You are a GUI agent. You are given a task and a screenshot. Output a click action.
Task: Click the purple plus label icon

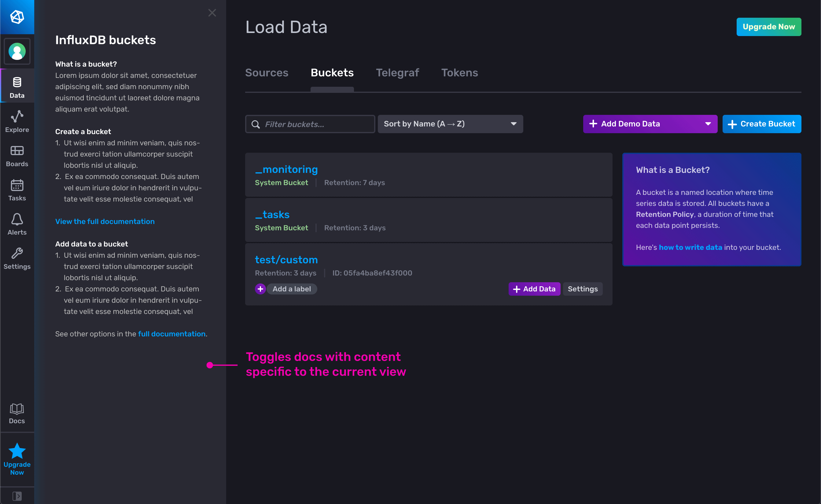click(x=260, y=289)
